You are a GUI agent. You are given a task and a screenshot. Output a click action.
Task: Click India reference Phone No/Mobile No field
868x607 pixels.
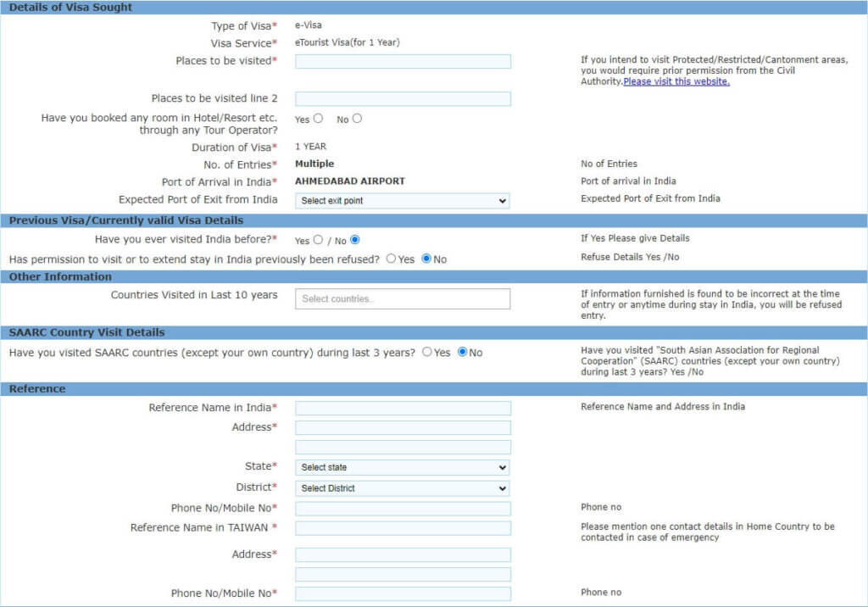click(403, 509)
